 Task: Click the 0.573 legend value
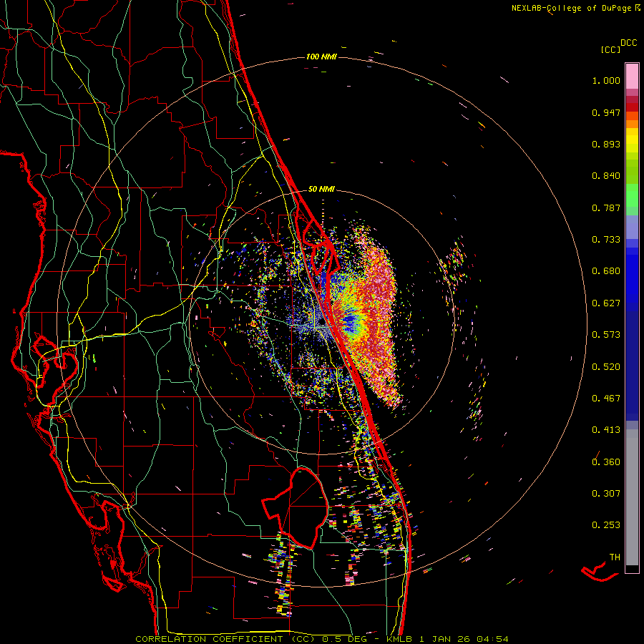(x=606, y=335)
